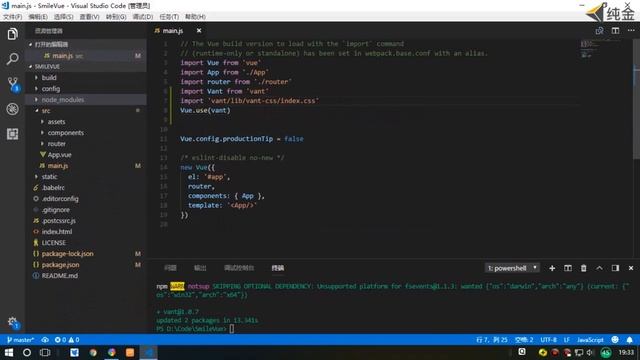Open the Selection menu
This screenshot has width=640, height=360.
[64, 17]
